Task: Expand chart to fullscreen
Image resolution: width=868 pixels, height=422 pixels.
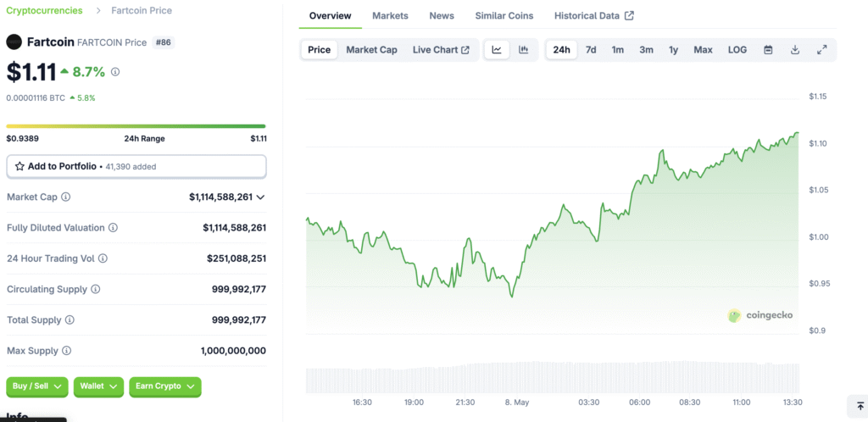Action: click(x=821, y=50)
